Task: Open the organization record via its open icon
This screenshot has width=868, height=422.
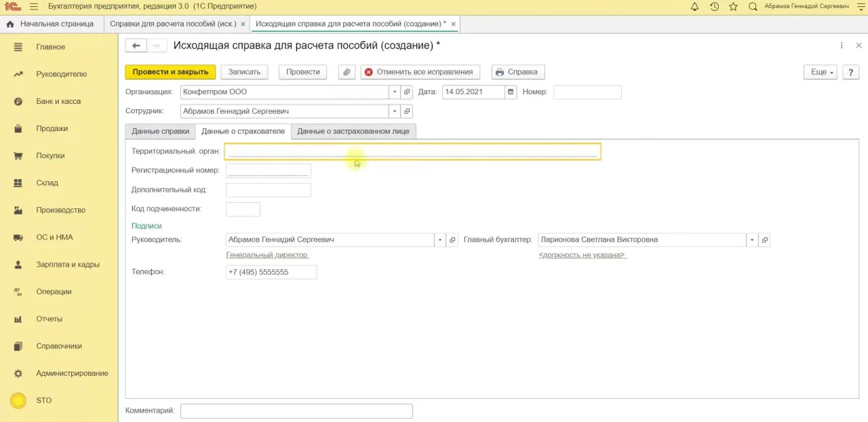Action: point(407,92)
